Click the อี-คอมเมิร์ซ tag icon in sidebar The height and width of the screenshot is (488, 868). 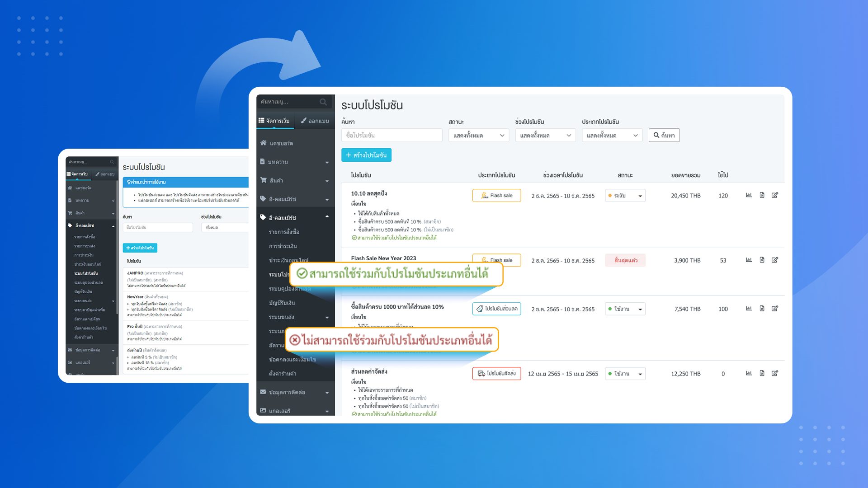pos(264,199)
